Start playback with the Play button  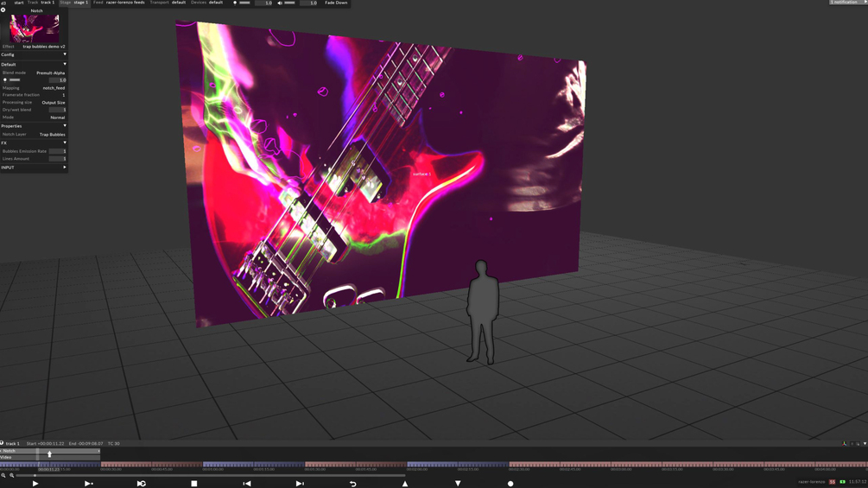(35, 484)
